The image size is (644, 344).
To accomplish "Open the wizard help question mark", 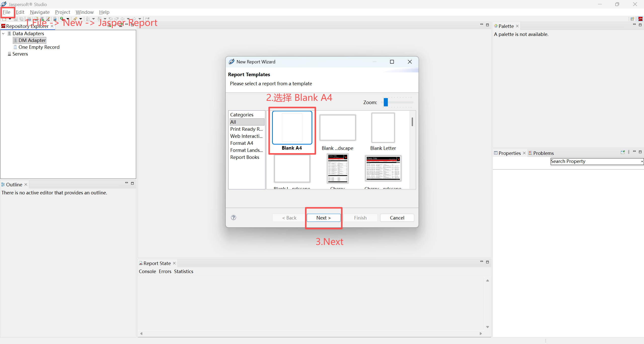I will (x=233, y=218).
